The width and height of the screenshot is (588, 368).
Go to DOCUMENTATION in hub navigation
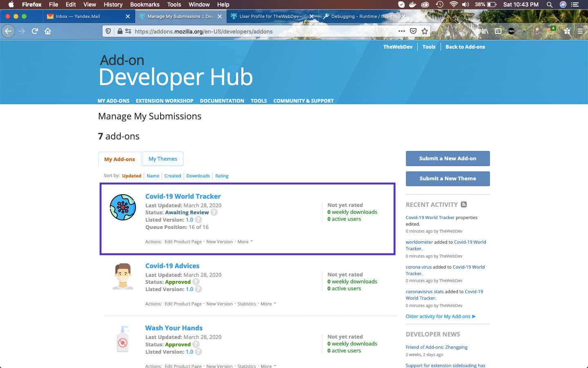[x=222, y=101]
